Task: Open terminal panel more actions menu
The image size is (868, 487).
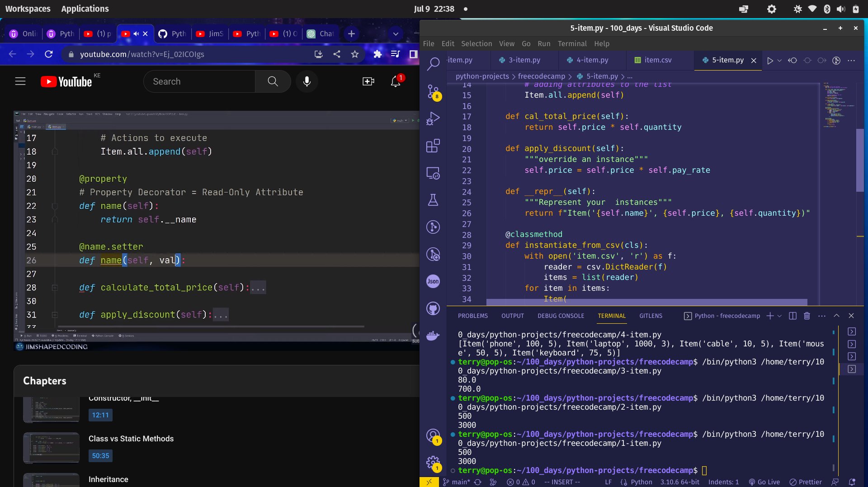Action: (822, 316)
